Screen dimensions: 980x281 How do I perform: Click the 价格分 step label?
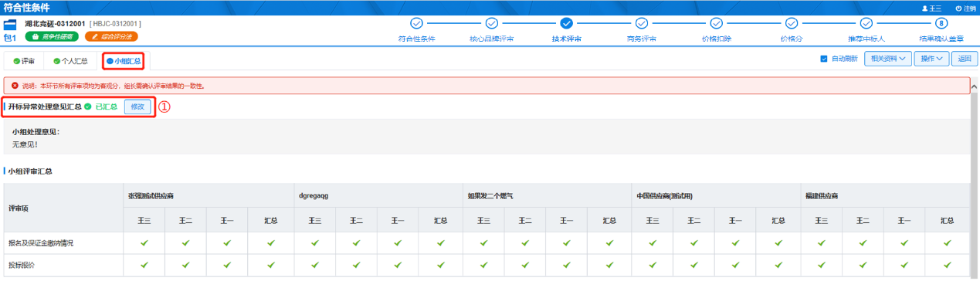click(x=792, y=39)
